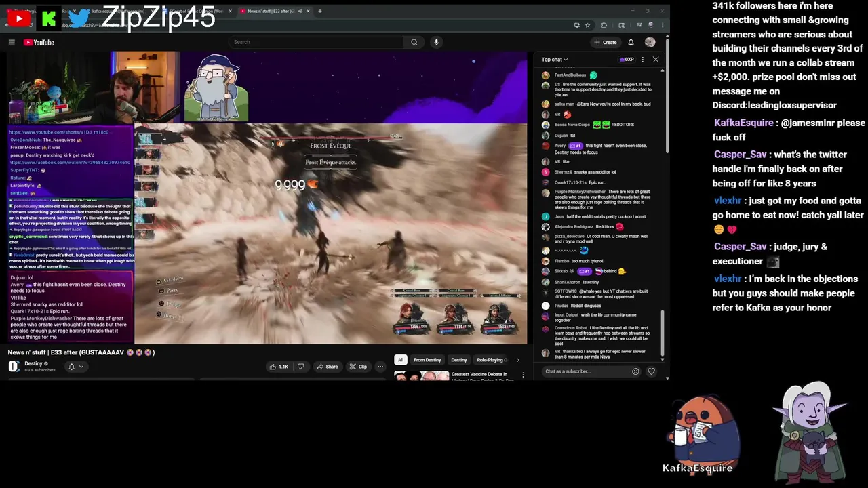Open the chat emoji picker
The image size is (868, 488).
[635, 371]
